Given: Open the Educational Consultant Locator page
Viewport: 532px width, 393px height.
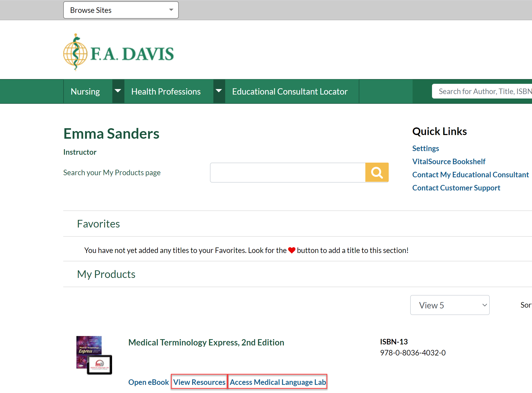Looking at the screenshot, I should pyautogui.click(x=289, y=91).
